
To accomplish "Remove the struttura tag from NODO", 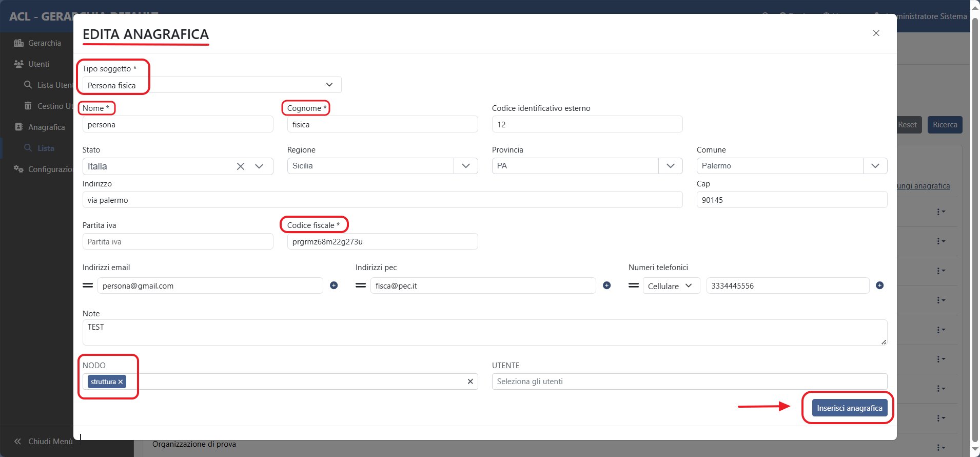I will tap(121, 382).
